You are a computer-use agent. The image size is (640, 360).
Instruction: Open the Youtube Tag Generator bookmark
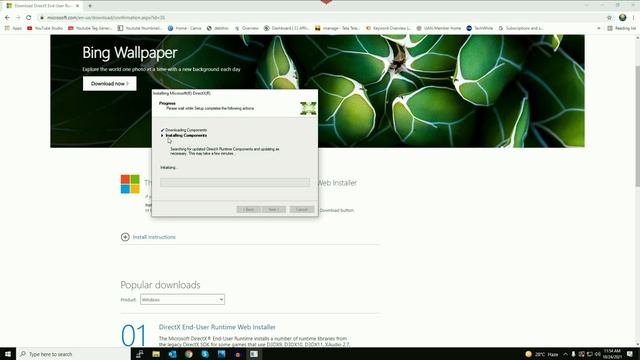pos(90,28)
